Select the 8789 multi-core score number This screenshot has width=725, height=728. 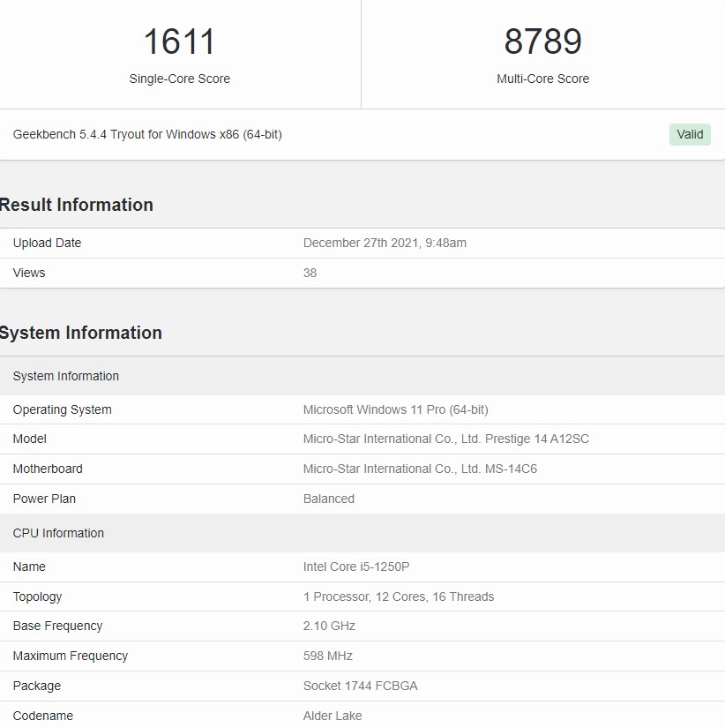[x=542, y=41]
